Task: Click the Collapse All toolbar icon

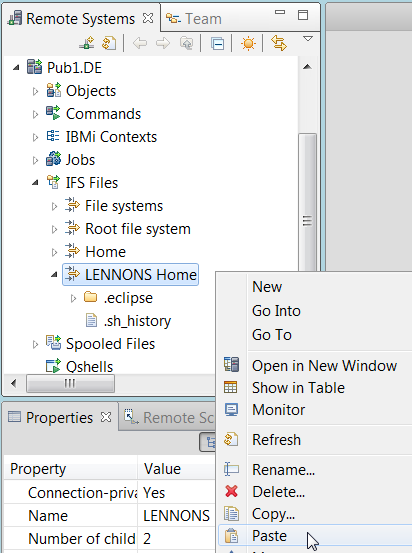Action: coord(217,44)
